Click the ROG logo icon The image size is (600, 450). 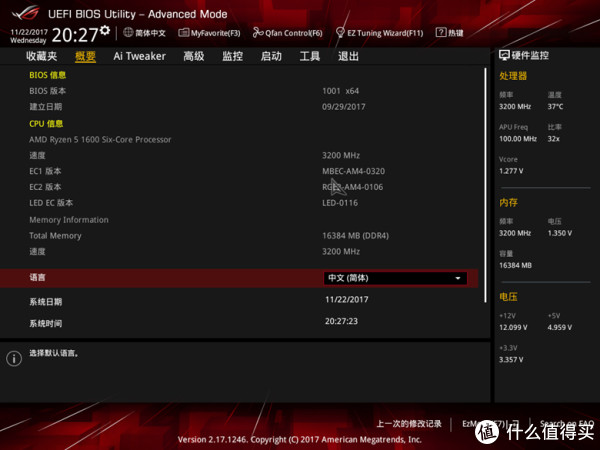pos(25,13)
